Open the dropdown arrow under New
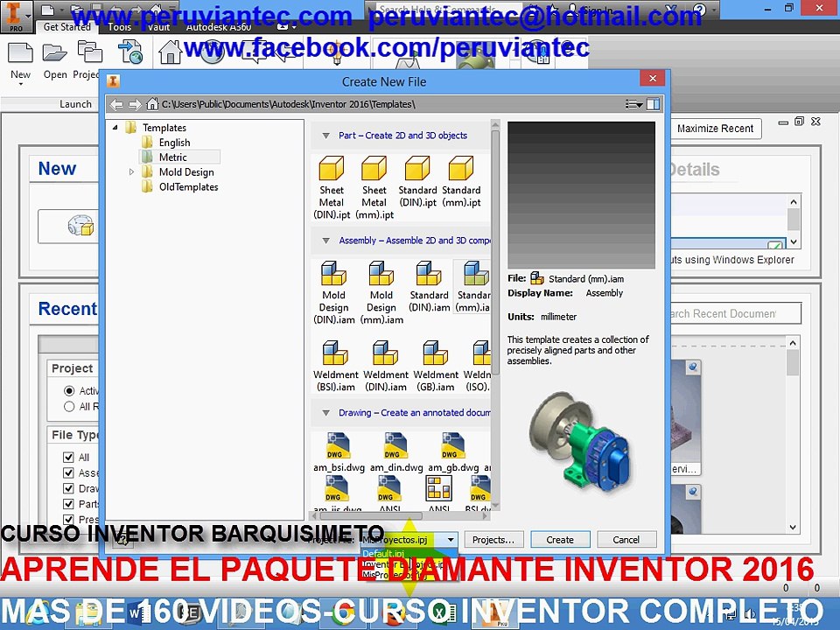The height and width of the screenshot is (630, 840). [20, 85]
